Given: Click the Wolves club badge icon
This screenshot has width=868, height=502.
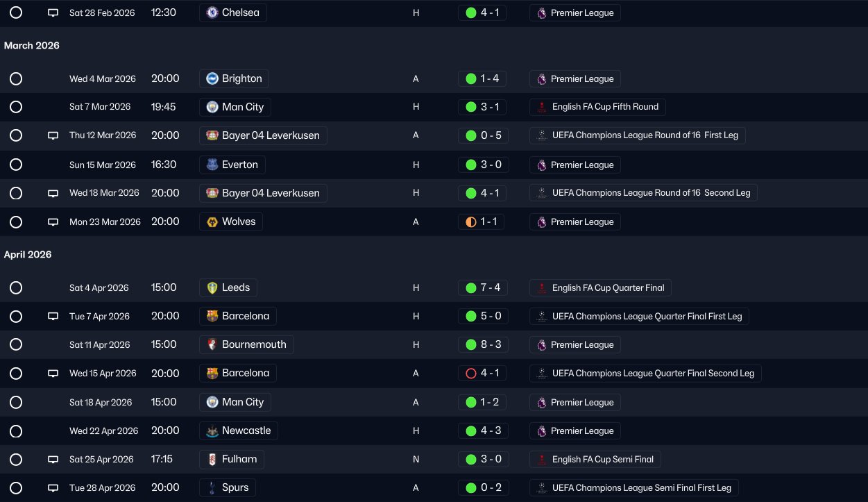Looking at the screenshot, I should [212, 221].
